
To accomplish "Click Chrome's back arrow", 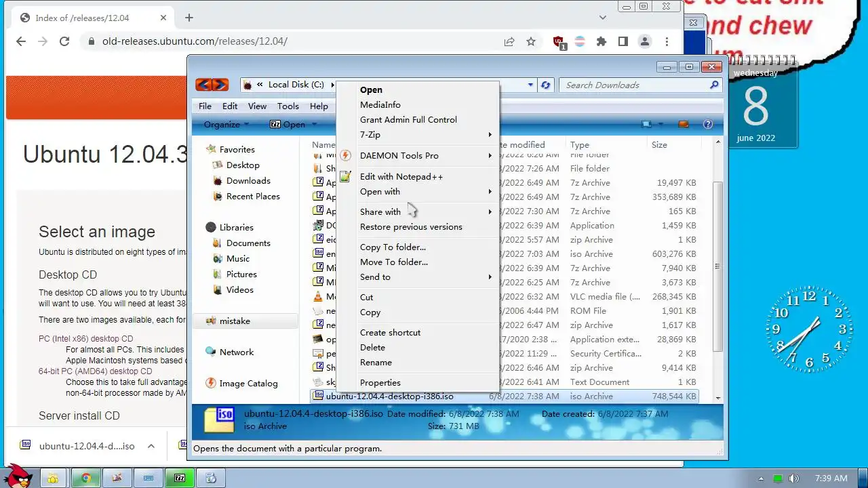I will coord(21,41).
